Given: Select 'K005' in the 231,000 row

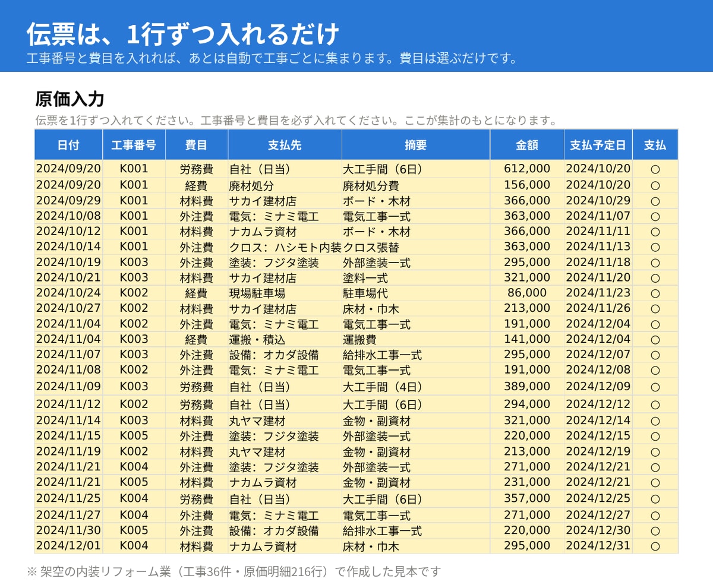Looking at the screenshot, I should coord(134,482).
